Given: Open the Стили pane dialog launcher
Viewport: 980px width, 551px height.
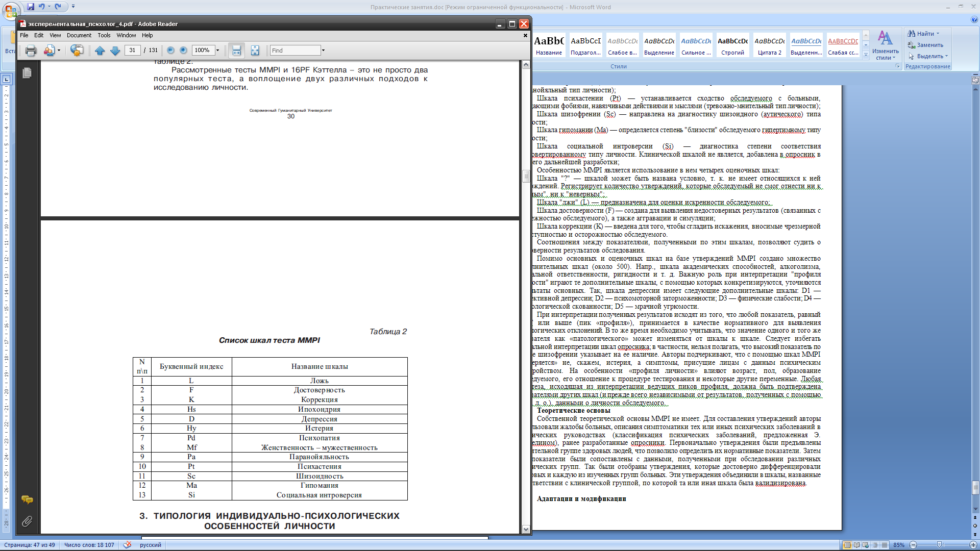Looking at the screenshot, I should [x=897, y=66].
